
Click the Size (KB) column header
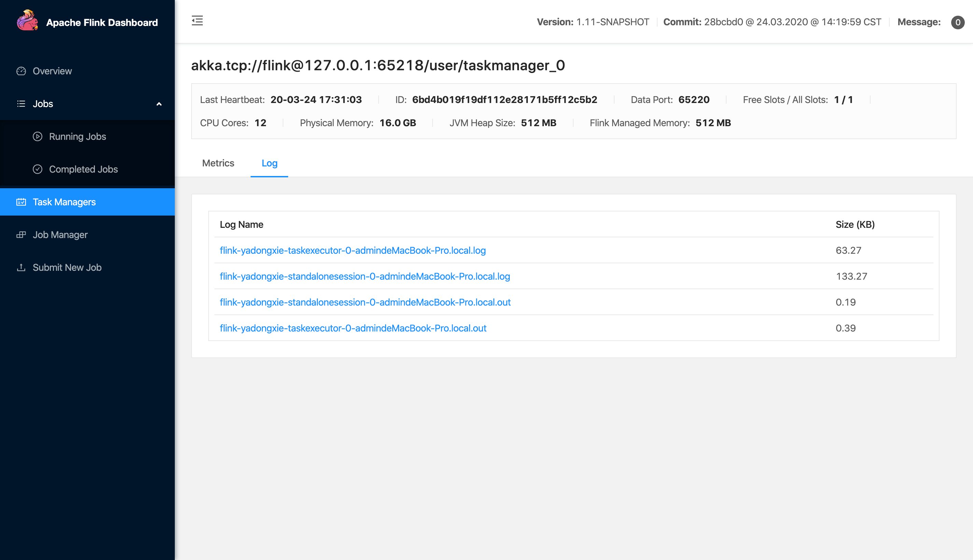(x=855, y=225)
